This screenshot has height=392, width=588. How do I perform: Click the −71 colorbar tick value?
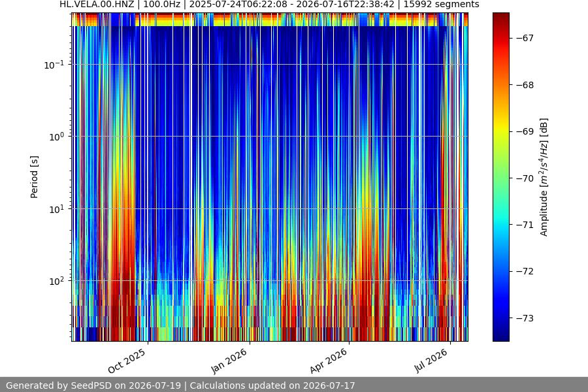[x=525, y=225]
